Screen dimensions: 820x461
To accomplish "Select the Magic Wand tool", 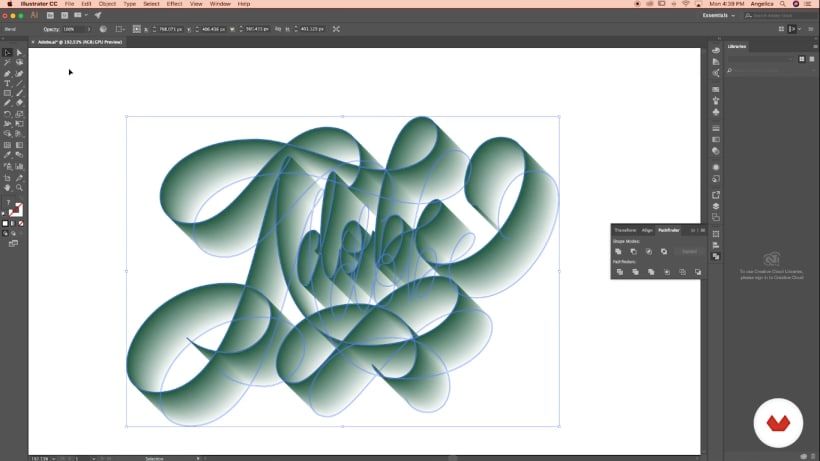I will (x=7, y=63).
